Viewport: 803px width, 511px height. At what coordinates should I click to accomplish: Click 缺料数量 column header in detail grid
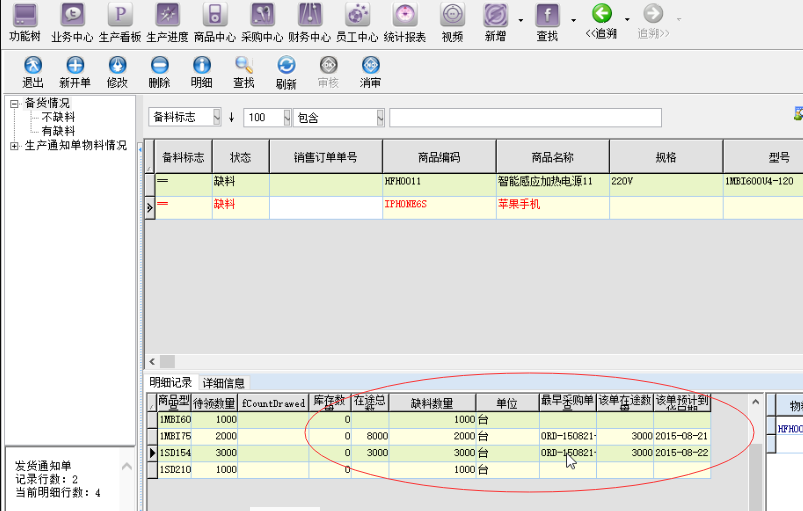tap(433, 403)
